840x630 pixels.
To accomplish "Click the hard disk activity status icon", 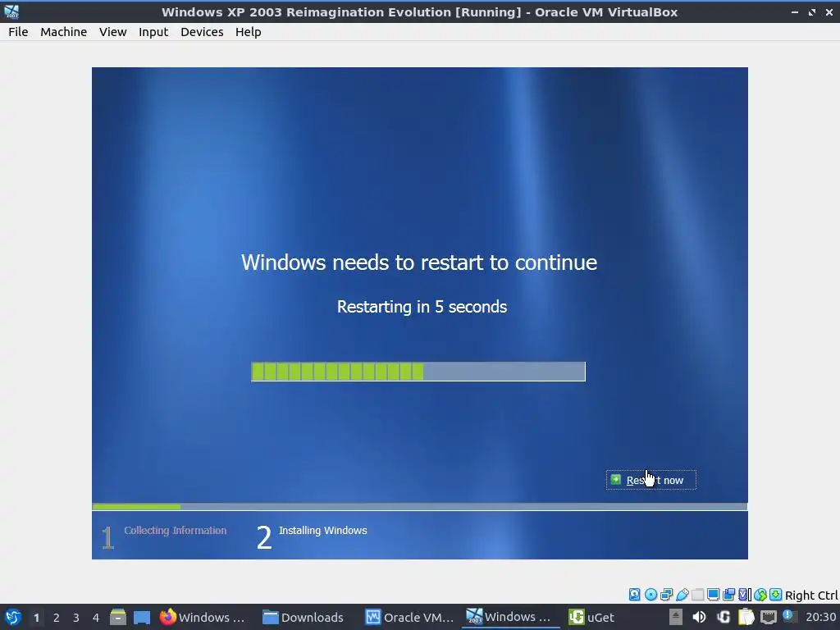I will 634,595.
